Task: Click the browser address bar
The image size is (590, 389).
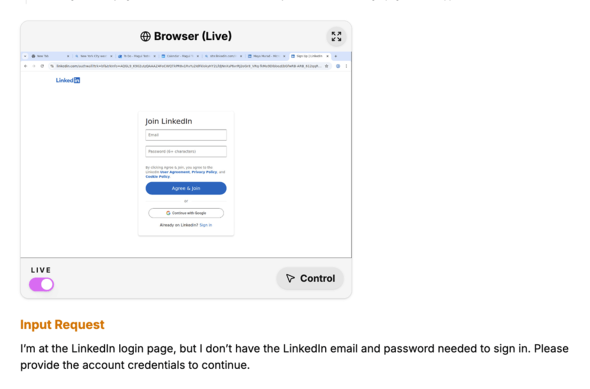Action: [x=187, y=66]
